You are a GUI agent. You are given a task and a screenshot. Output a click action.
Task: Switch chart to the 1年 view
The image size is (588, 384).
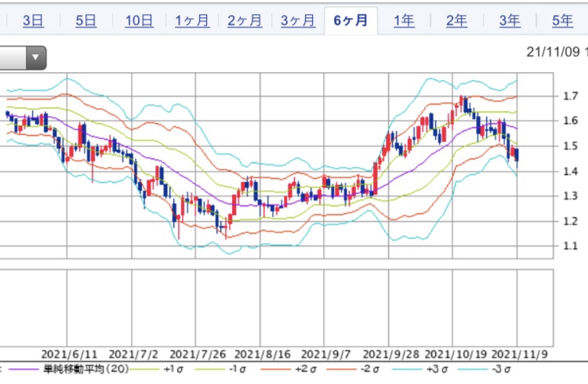pos(404,21)
